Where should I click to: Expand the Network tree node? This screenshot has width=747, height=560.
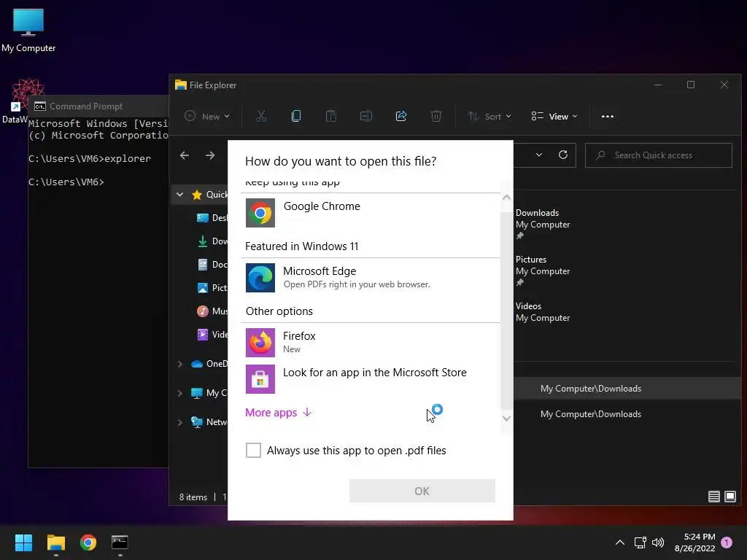point(180,422)
